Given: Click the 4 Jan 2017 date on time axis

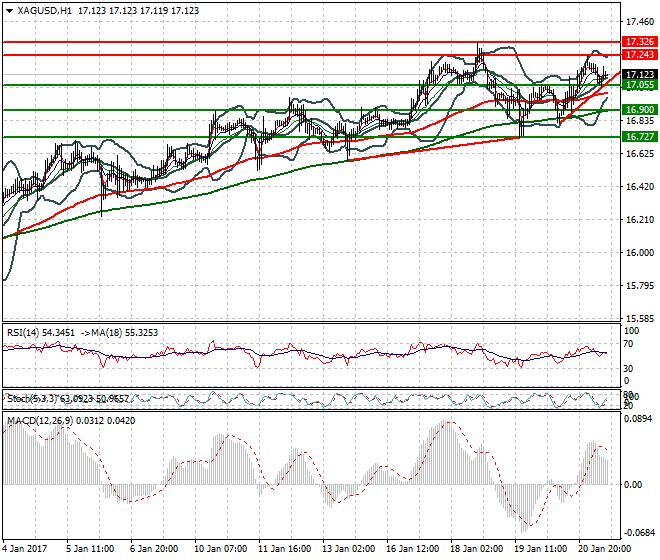Looking at the screenshot, I should (24, 549).
